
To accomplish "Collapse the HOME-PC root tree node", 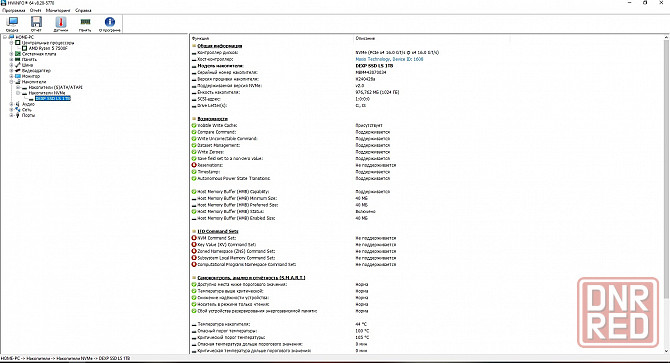I will coord(5,37).
